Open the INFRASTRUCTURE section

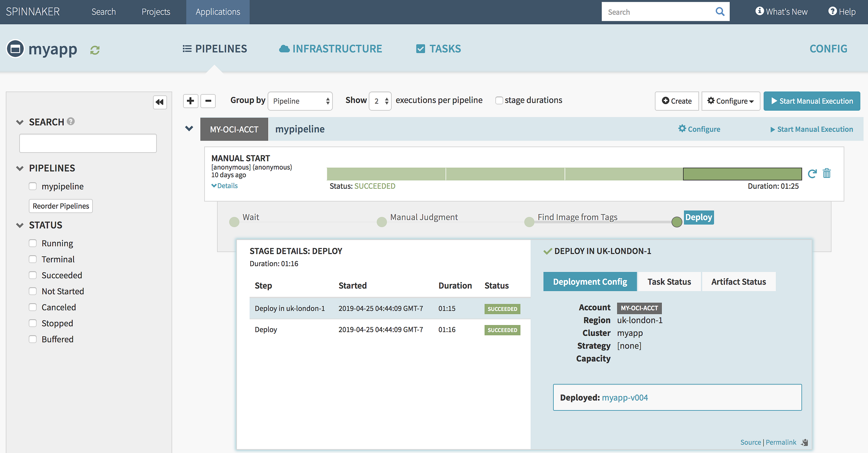pyautogui.click(x=331, y=49)
